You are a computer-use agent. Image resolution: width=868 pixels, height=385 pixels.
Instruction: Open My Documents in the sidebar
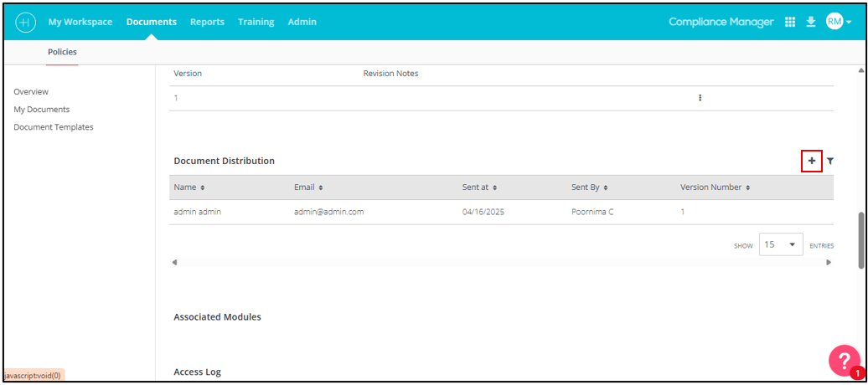(42, 110)
